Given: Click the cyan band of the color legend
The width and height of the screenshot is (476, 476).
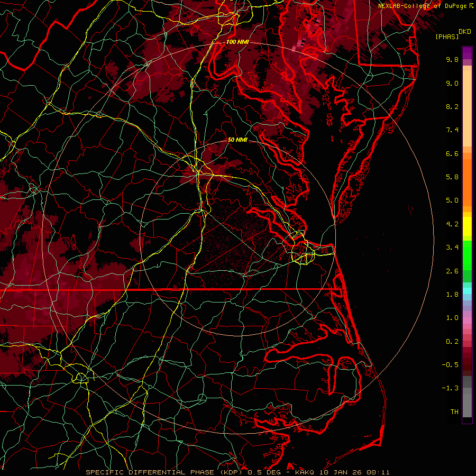Looking at the screenshot, I should pyautogui.click(x=467, y=291).
